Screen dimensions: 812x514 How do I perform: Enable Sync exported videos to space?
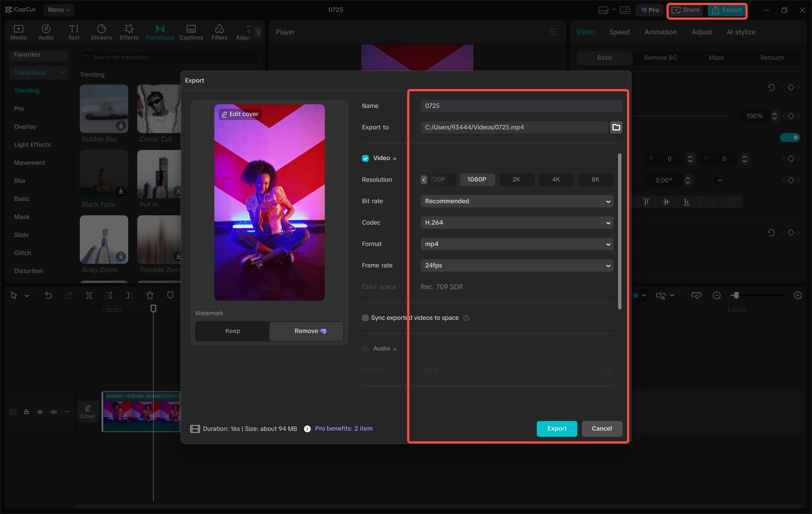coord(365,318)
